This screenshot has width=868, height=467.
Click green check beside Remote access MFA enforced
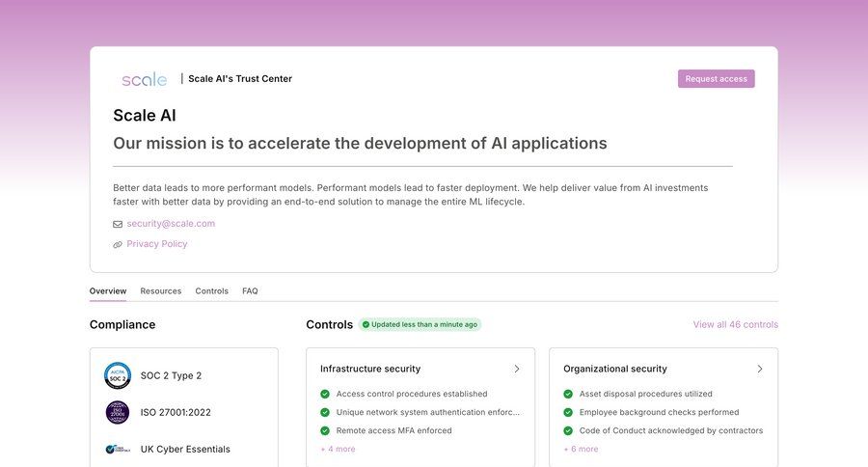tap(325, 430)
